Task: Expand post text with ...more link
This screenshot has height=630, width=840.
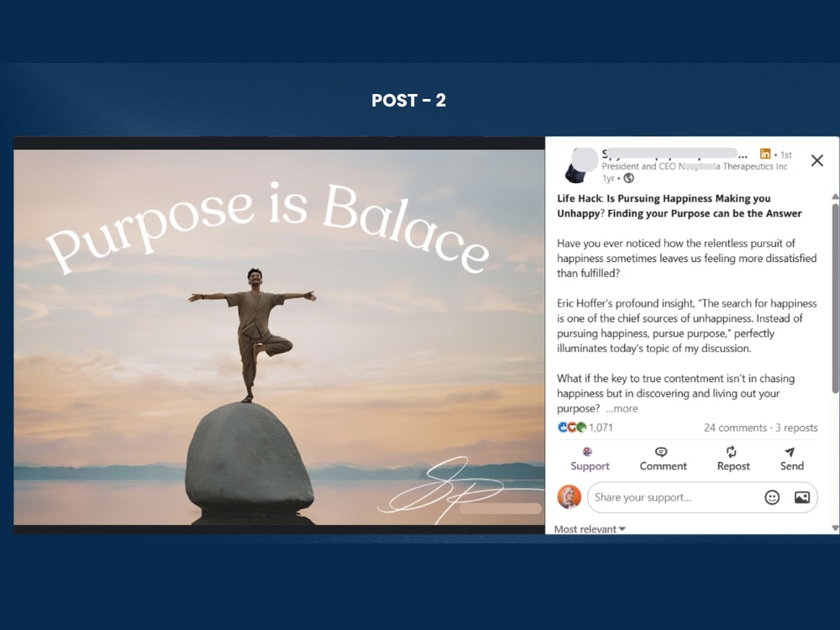Action: pyautogui.click(x=622, y=409)
